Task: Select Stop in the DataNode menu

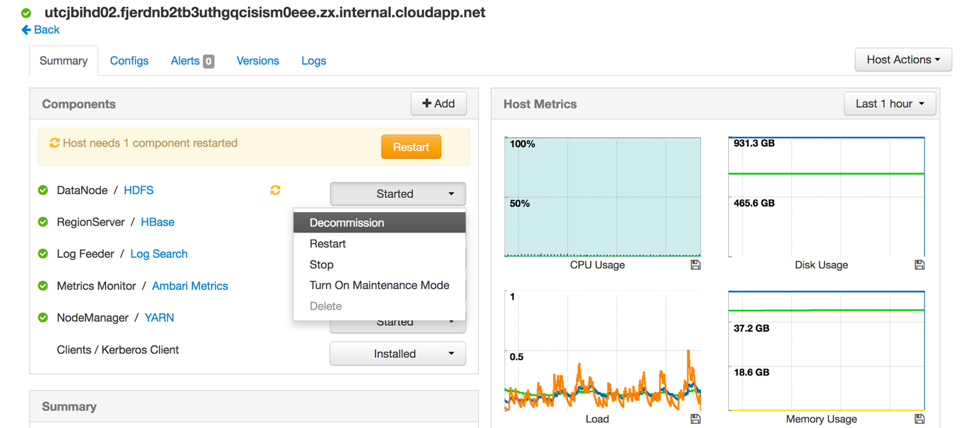Action: (322, 265)
